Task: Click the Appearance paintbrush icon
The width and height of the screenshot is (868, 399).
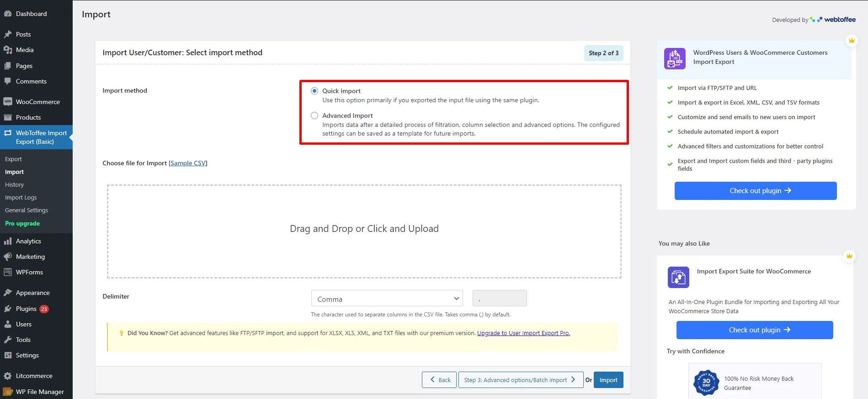Action: (8, 293)
